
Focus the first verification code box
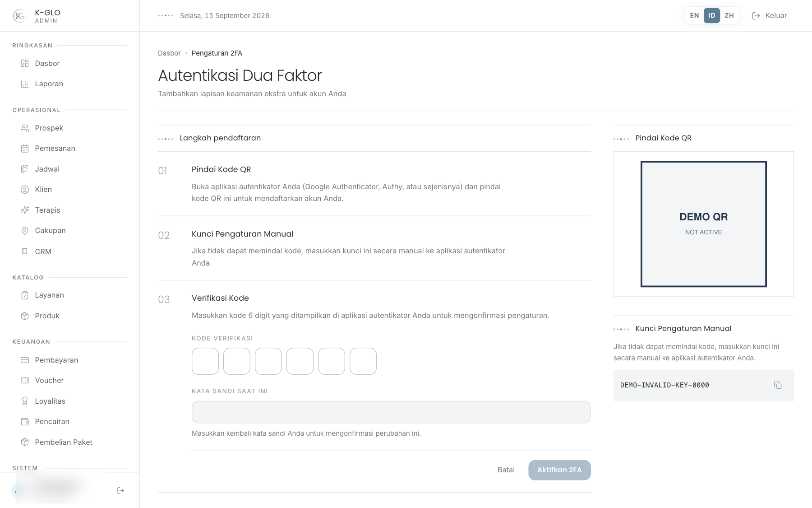click(x=205, y=361)
